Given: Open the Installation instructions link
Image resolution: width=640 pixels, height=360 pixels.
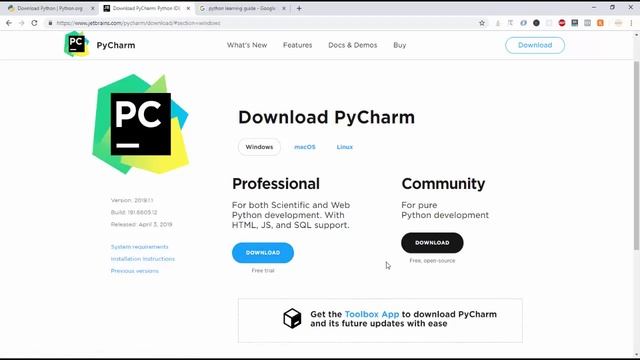Looking at the screenshot, I should (142, 259).
